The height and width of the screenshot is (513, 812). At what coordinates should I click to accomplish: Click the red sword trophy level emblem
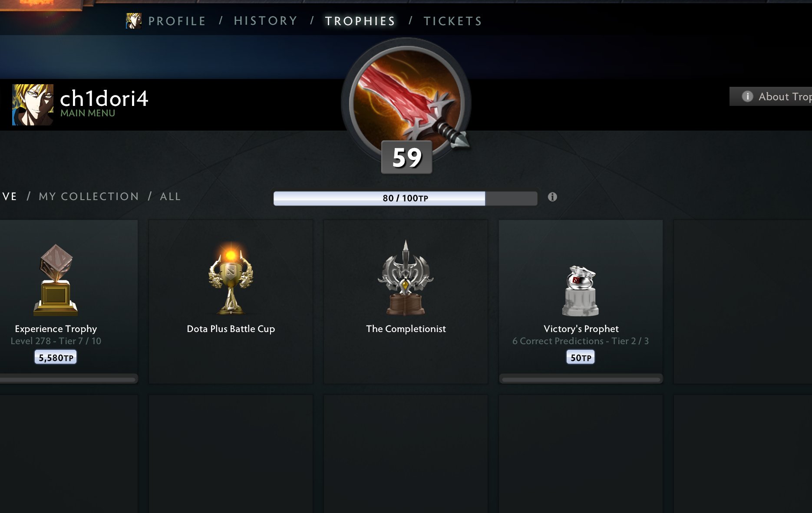click(406, 102)
